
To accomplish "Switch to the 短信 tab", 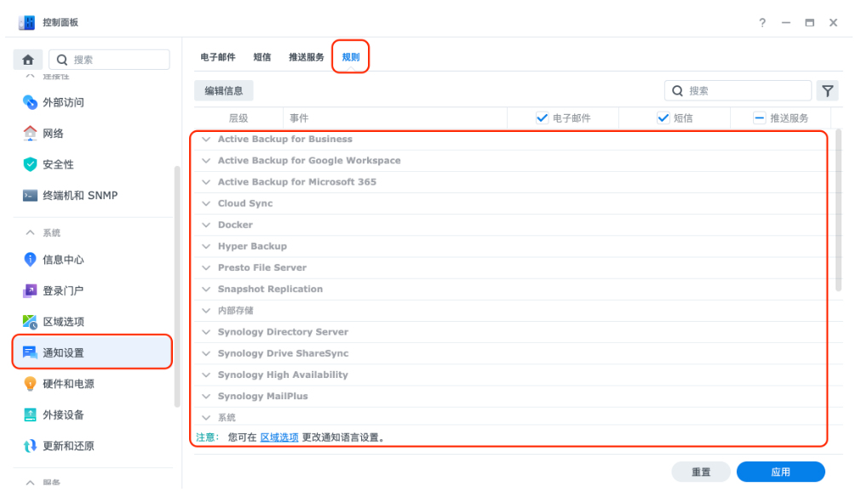I will point(262,57).
